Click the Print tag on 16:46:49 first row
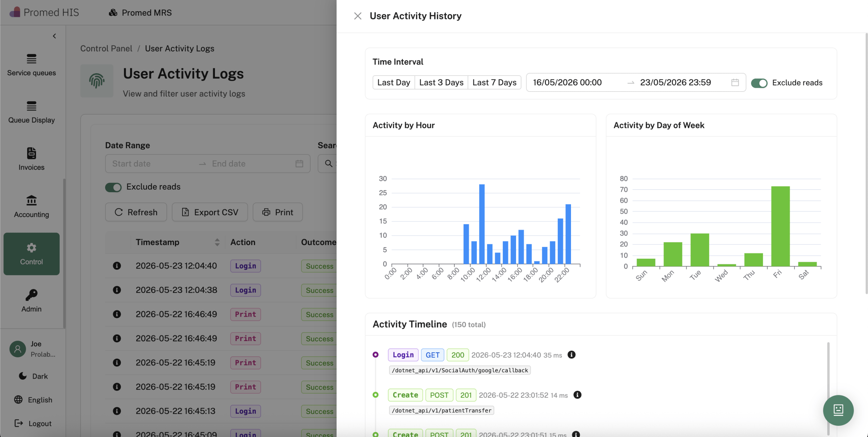The image size is (868, 437). (x=245, y=314)
